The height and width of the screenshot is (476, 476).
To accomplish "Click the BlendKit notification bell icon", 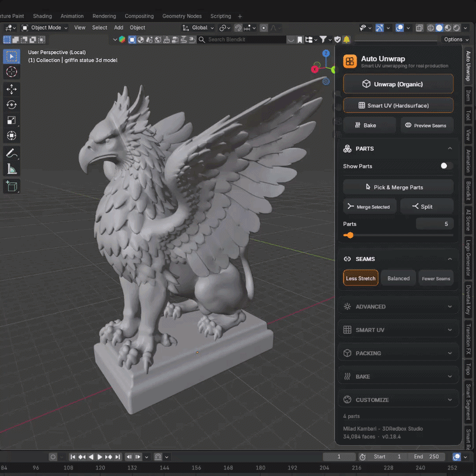I will pyautogui.click(x=346, y=39).
